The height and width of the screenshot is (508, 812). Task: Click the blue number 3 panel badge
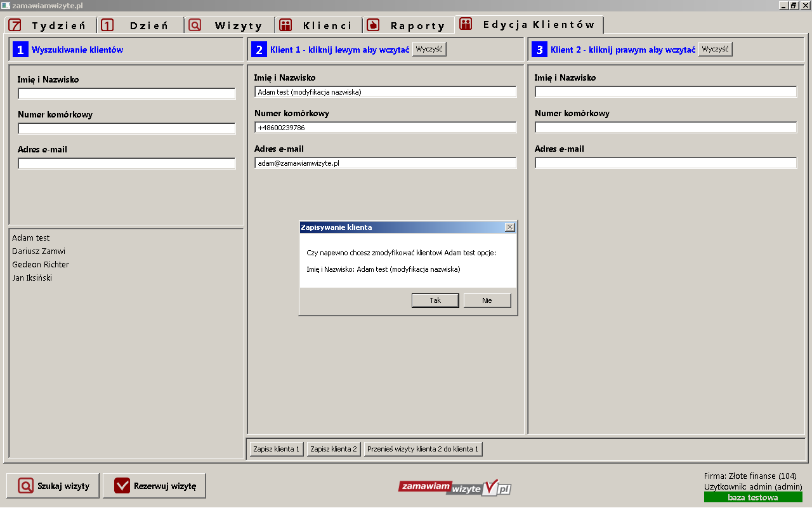coord(539,50)
